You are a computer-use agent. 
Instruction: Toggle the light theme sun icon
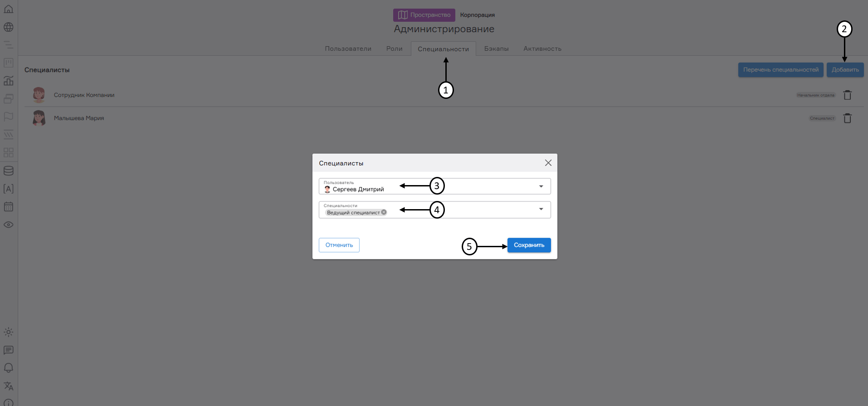pyautogui.click(x=9, y=332)
